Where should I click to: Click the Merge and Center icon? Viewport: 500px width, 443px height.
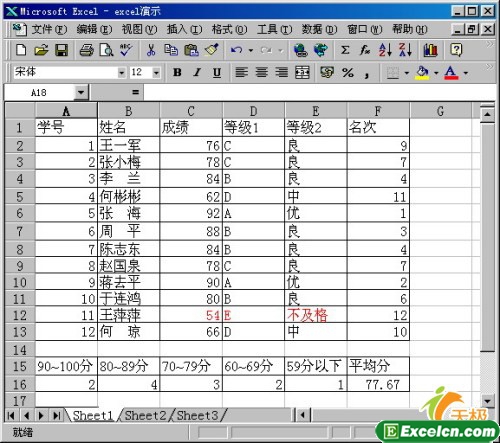(302, 72)
